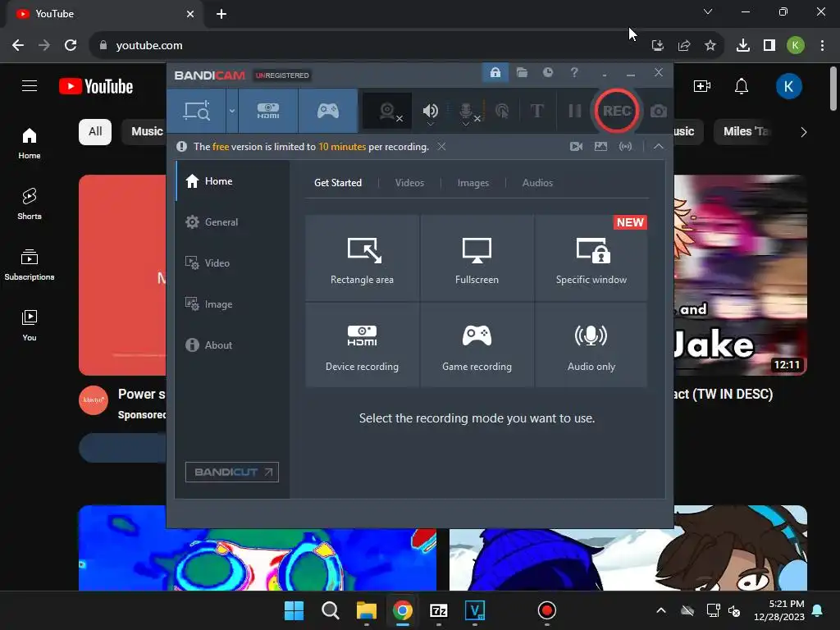Choose Audio only recording mode tile

(x=591, y=345)
